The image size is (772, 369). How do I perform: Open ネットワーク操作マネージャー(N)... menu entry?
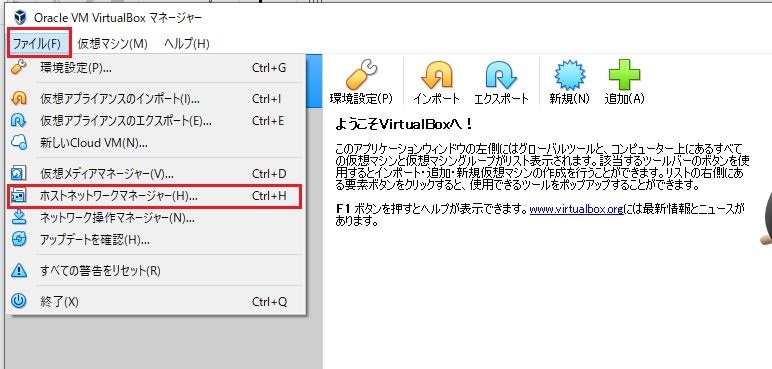click(x=156, y=217)
